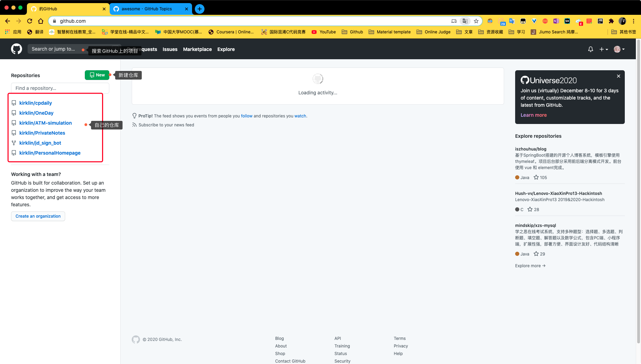The width and height of the screenshot is (641, 364).
Task: Click the address bar URL github.com
Action: point(73,21)
